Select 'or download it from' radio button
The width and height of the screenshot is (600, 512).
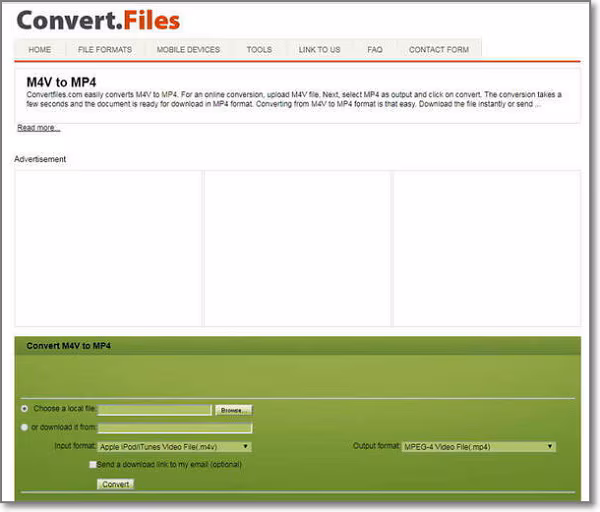coord(24,427)
